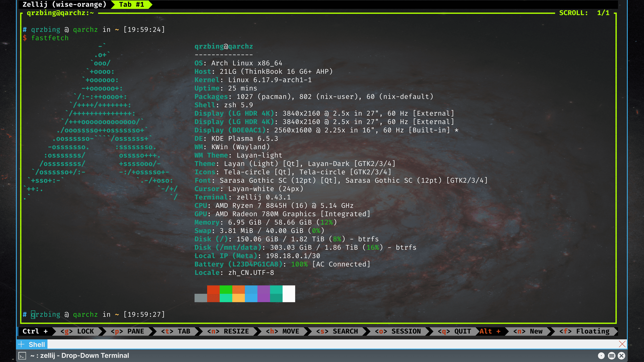The width and height of the screenshot is (644, 362).
Task: Click the terminal icon beside the window title
Action: click(22, 355)
